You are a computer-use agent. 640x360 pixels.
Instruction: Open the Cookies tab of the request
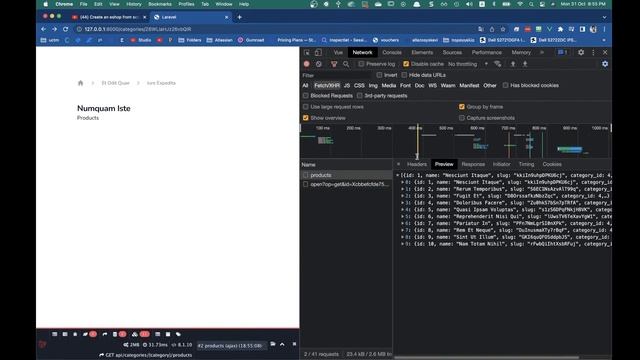552,164
